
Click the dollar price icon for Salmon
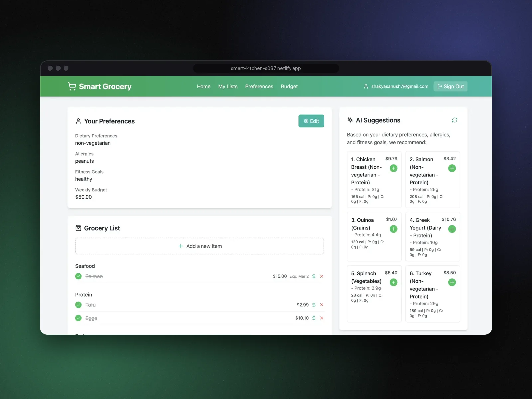tap(314, 276)
